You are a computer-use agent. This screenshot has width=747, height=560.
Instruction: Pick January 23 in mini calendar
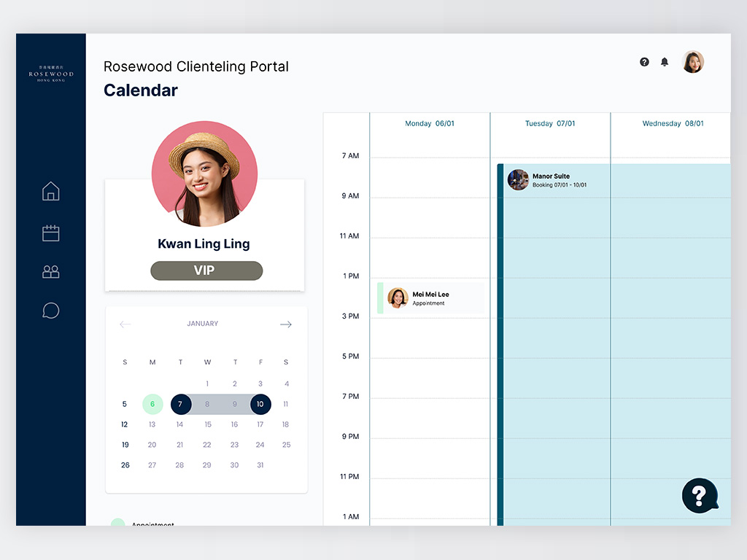click(x=234, y=445)
